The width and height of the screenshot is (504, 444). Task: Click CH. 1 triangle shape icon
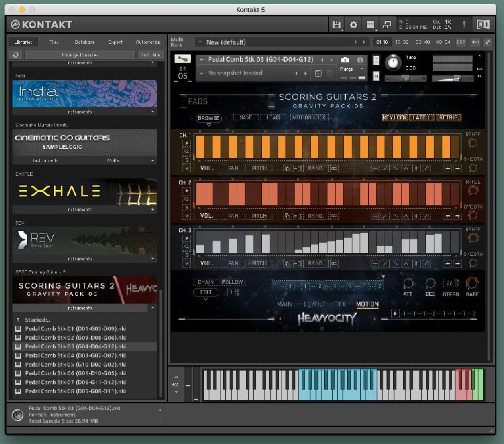tap(406, 168)
